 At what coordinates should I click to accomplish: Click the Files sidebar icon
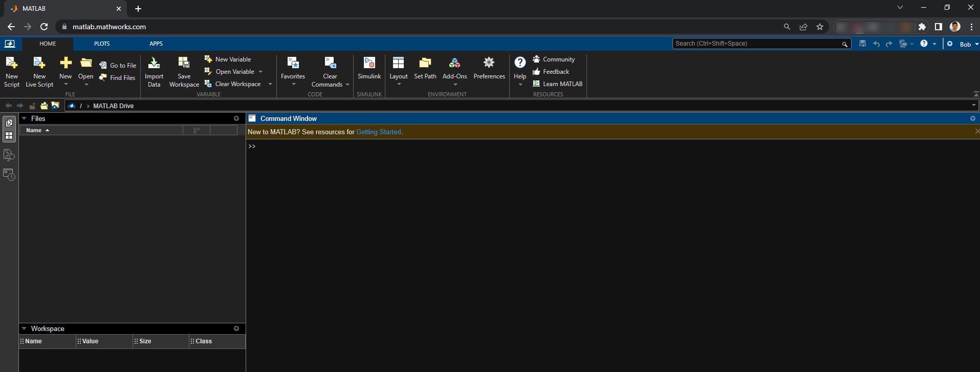click(9, 123)
